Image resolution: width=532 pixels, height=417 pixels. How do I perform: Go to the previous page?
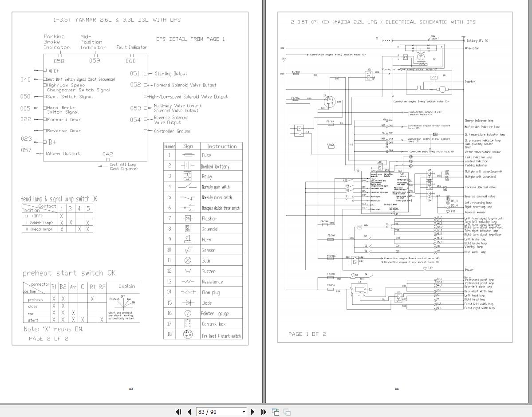189,412
